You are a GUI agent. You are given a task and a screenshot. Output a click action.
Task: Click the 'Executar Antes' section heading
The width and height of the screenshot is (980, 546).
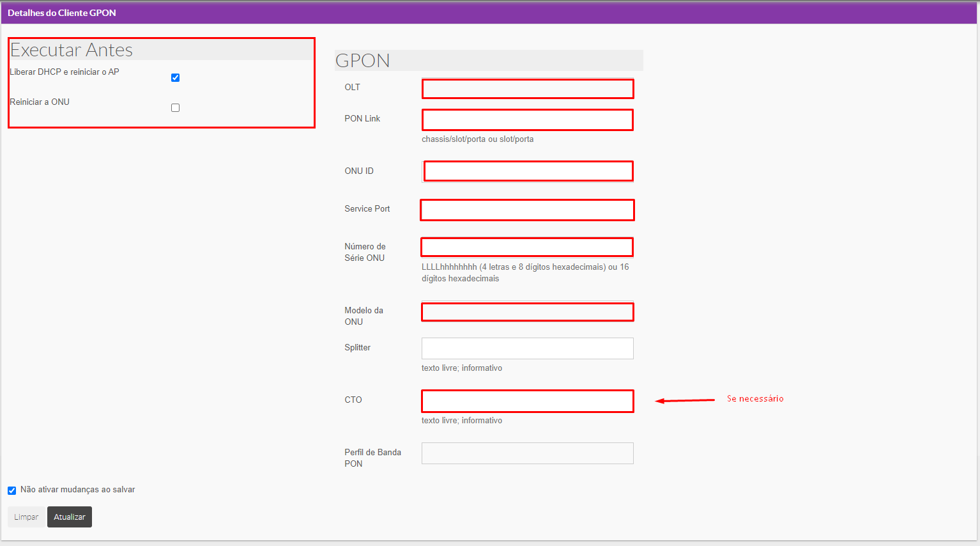click(x=72, y=50)
